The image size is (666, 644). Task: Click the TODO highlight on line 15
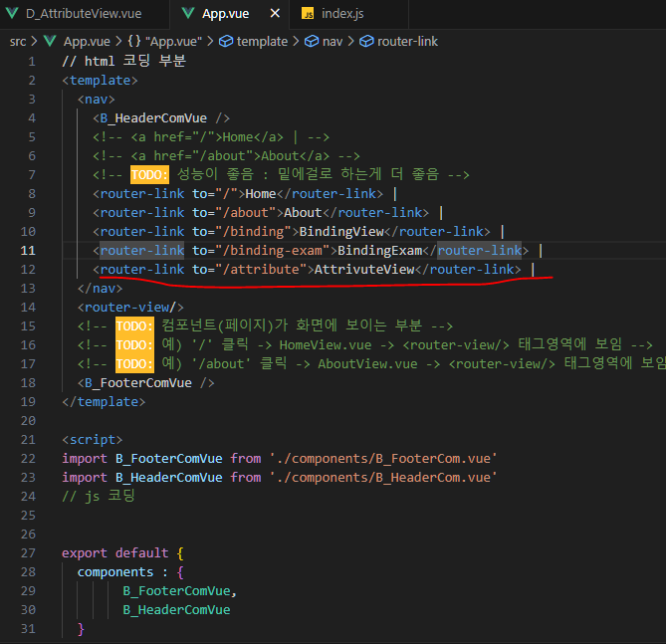[x=134, y=326]
